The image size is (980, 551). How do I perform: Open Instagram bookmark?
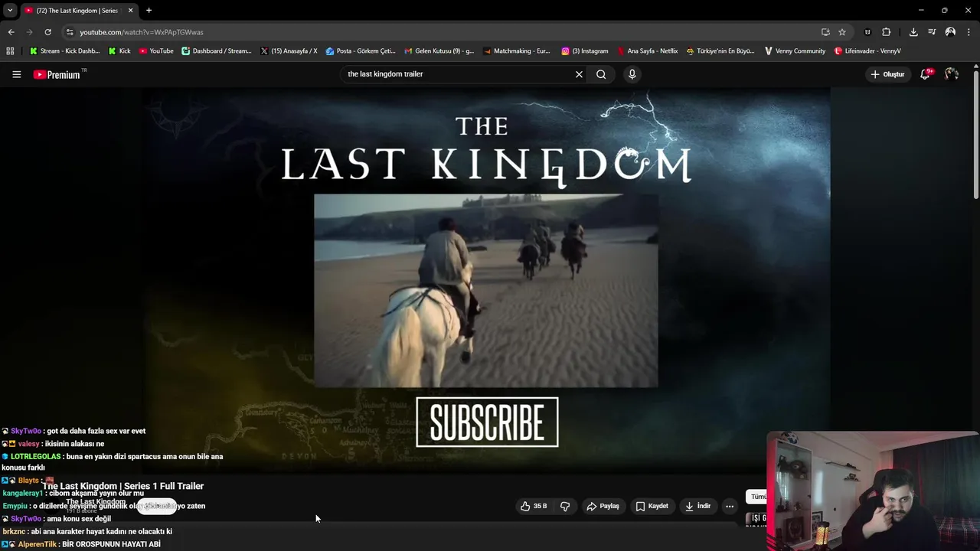585,51
